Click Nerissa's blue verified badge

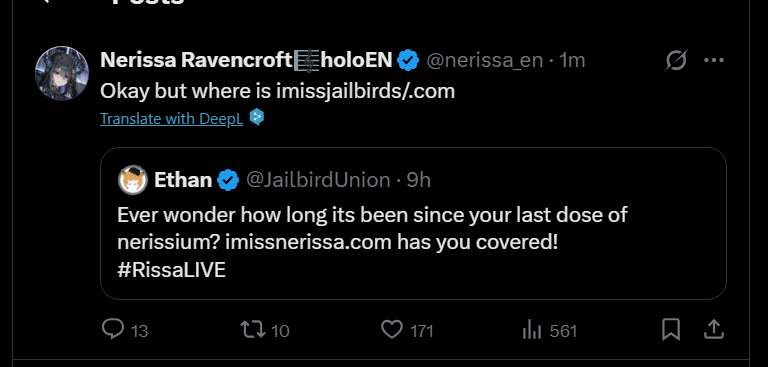pos(408,60)
